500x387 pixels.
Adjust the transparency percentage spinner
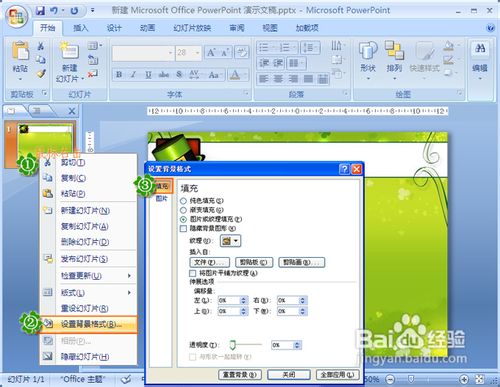[x=297, y=345]
